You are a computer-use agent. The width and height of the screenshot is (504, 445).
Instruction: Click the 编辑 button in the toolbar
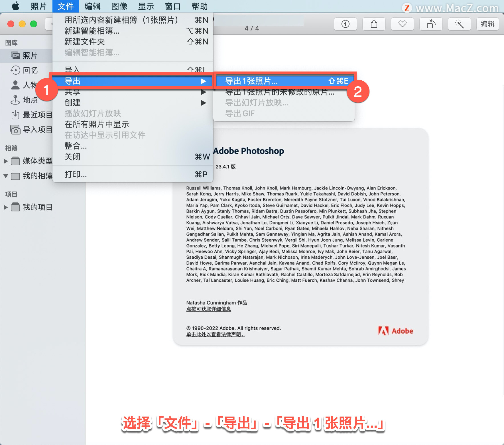487,24
